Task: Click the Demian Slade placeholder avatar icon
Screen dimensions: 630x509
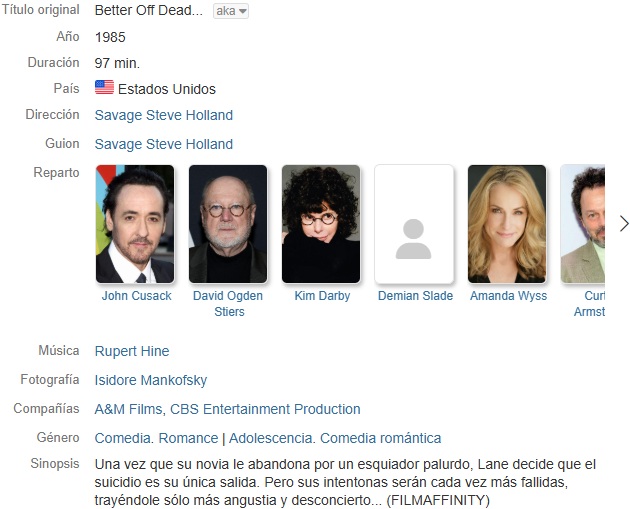Action: [x=413, y=239]
